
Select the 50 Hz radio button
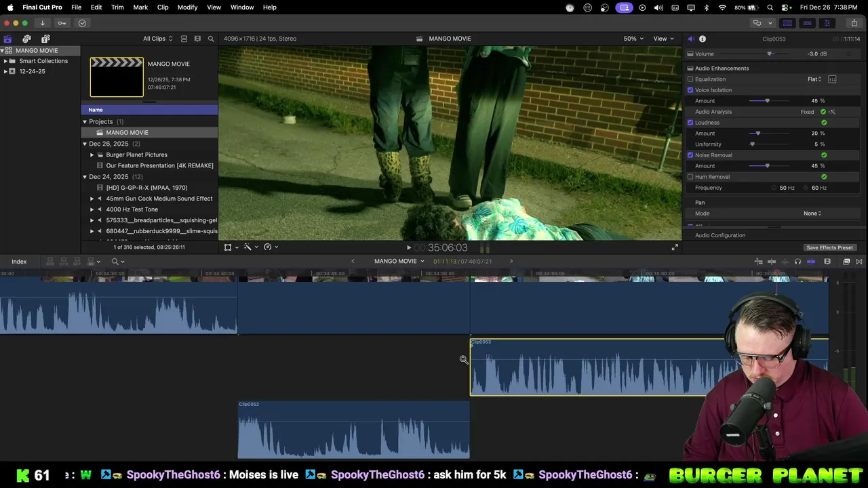pos(774,188)
